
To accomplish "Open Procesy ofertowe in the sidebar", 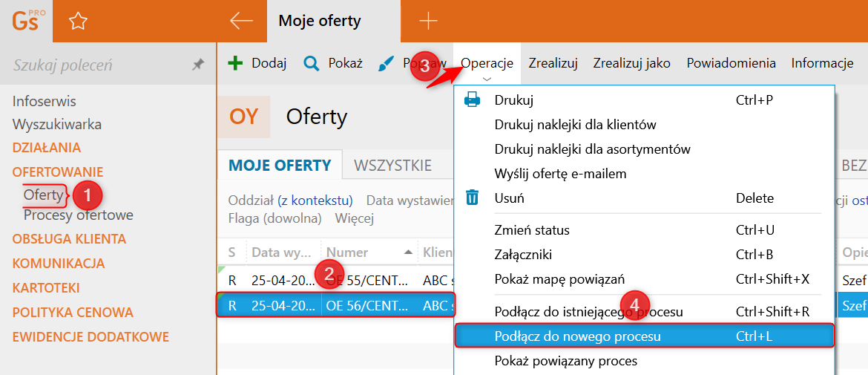I will 79,215.
